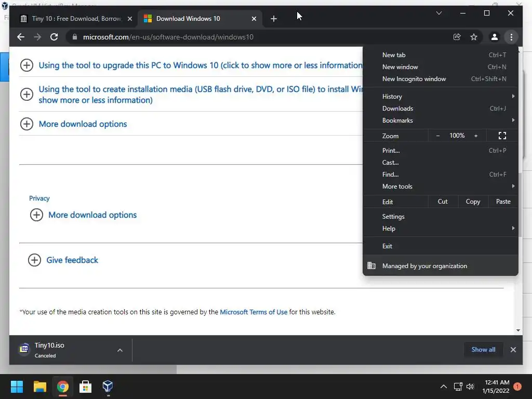Open the Windows Start button
Image resolution: width=532 pixels, height=399 pixels.
[17, 387]
